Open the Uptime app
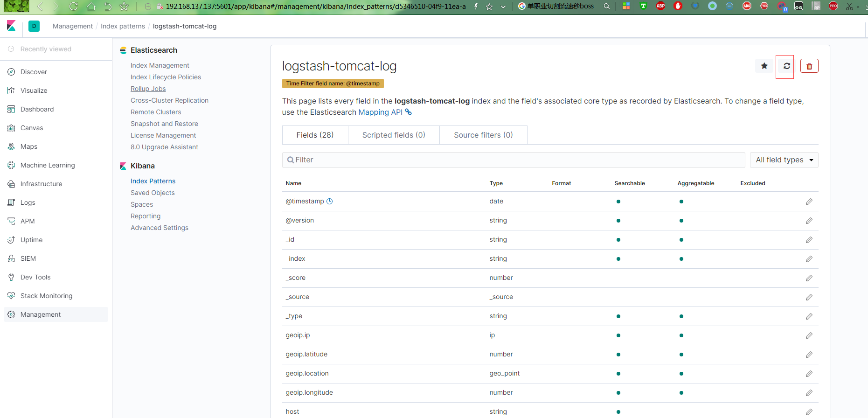This screenshot has width=868, height=418. tap(31, 240)
